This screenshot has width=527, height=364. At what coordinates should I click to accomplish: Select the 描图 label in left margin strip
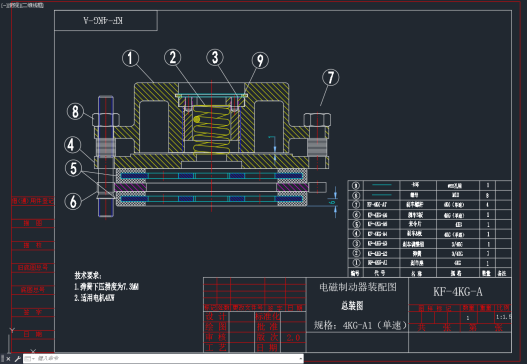coord(33,223)
